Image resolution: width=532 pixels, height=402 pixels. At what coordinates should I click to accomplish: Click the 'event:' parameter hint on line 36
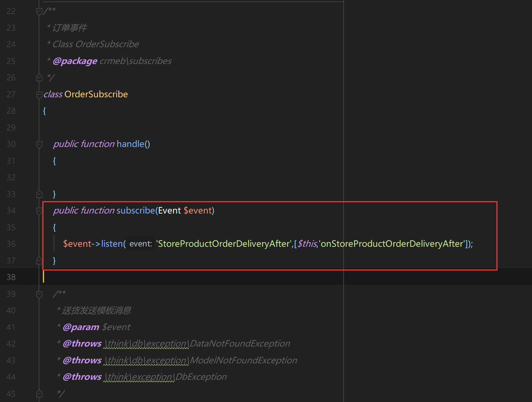141,244
